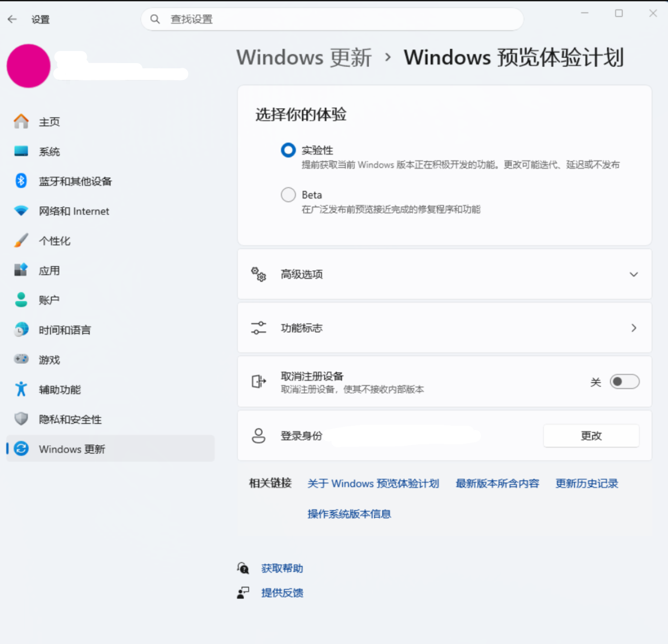Screen dimensions: 668x644
Task: Click the 游戏 gamepad icon
Action: click(21, 359)
